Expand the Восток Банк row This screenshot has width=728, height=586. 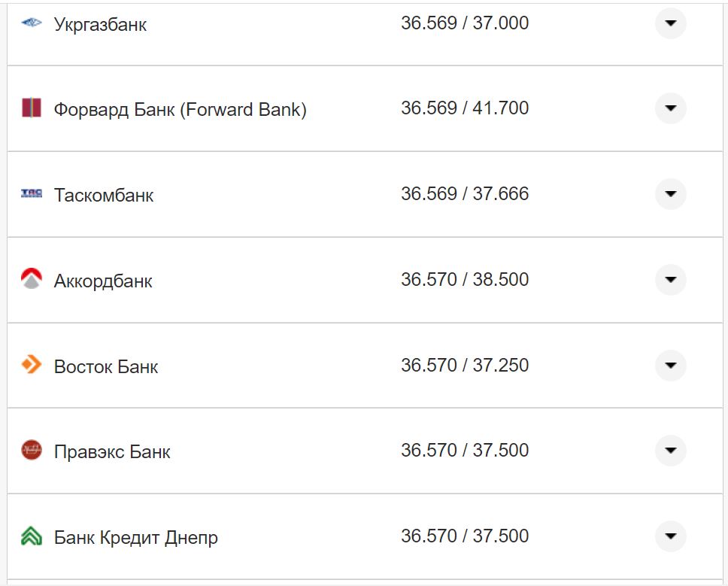click(670, 366)
